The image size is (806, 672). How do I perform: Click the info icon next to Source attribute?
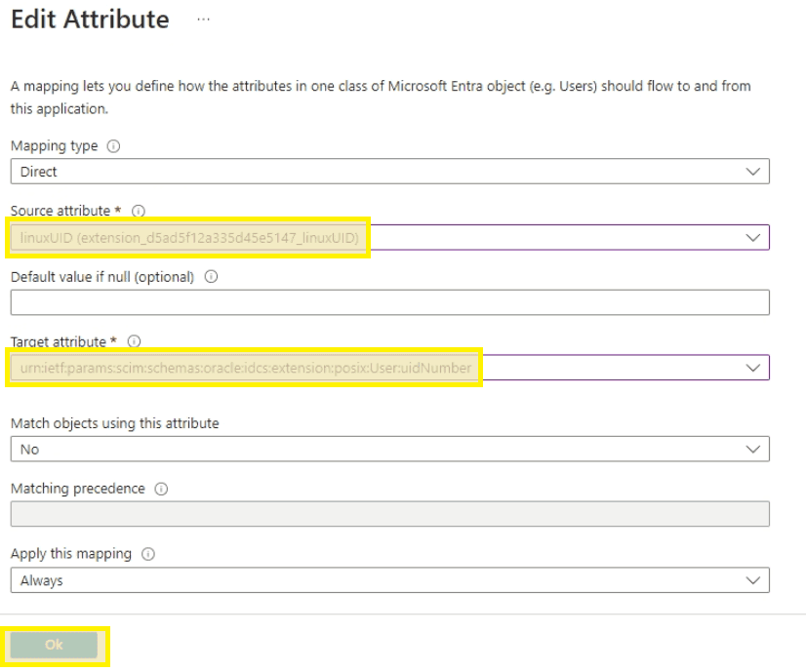138,211
